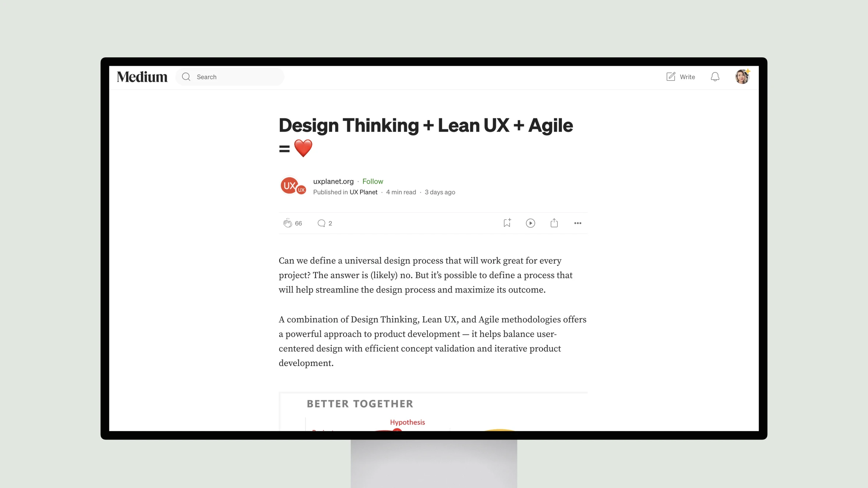Click the UX Planet publication link
This screenshot has height=488, width=868.
[x=363, y=192]
